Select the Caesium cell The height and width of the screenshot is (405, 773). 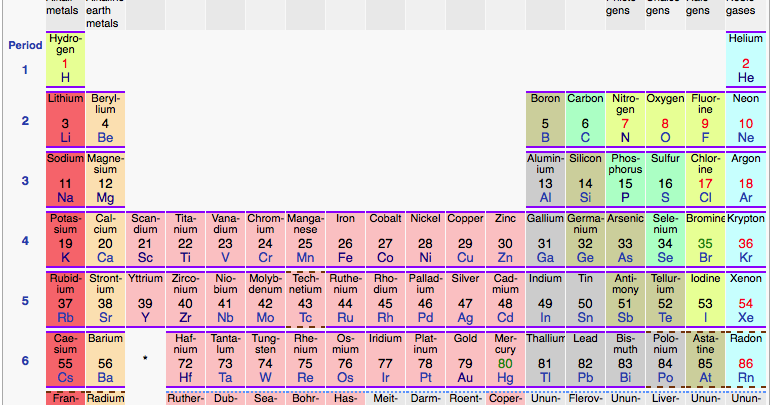click(66, 359)
